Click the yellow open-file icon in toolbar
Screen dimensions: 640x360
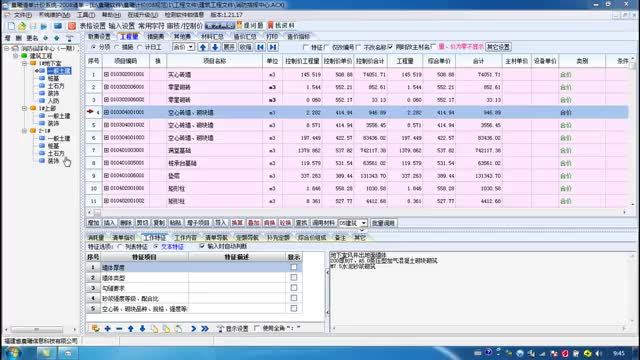22,26
